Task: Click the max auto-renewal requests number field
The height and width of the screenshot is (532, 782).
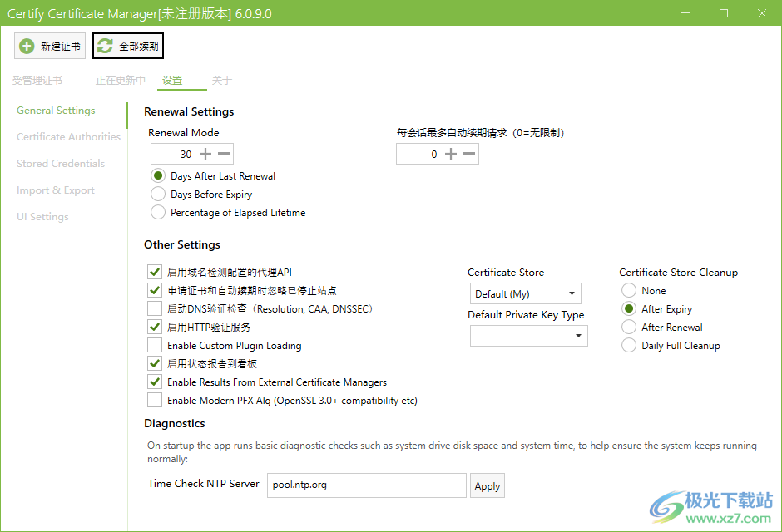Action: (x=419, y=154)
